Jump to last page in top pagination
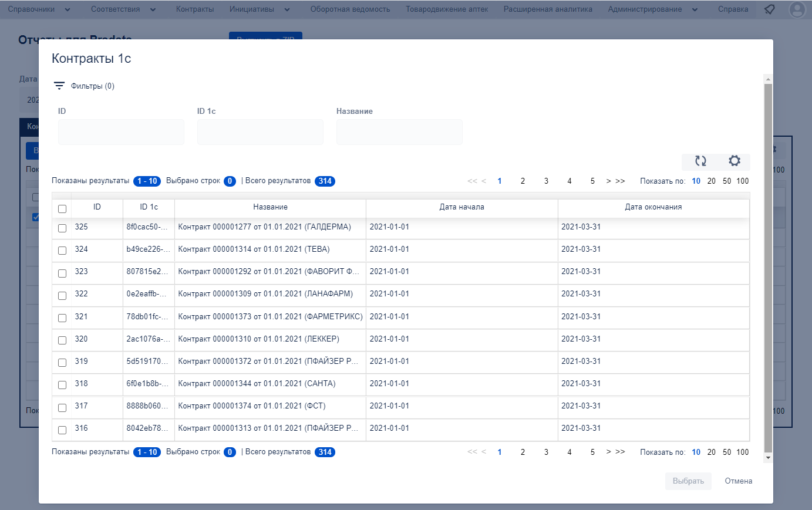The height and width of the screenshot is (510, 812). coord(620,181)
